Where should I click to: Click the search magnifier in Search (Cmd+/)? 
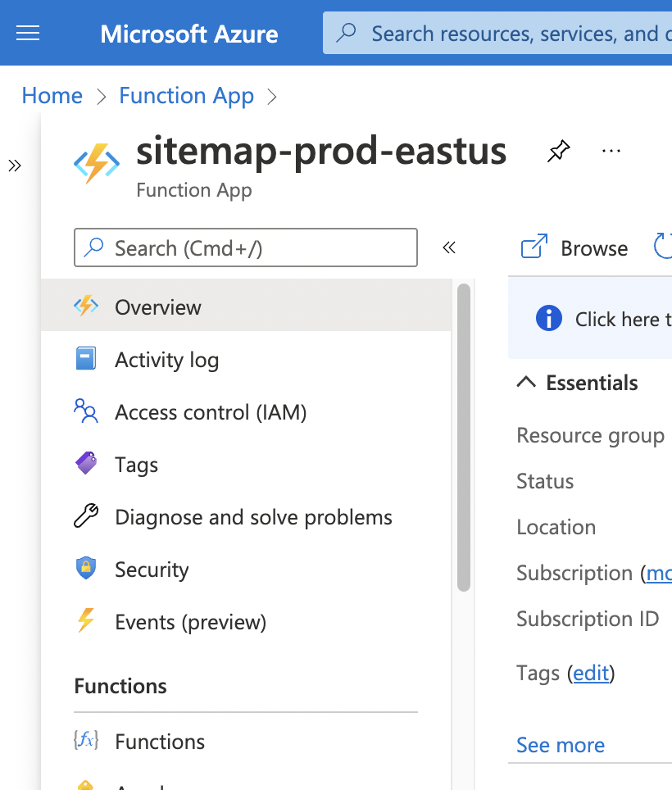click(94, 247)
